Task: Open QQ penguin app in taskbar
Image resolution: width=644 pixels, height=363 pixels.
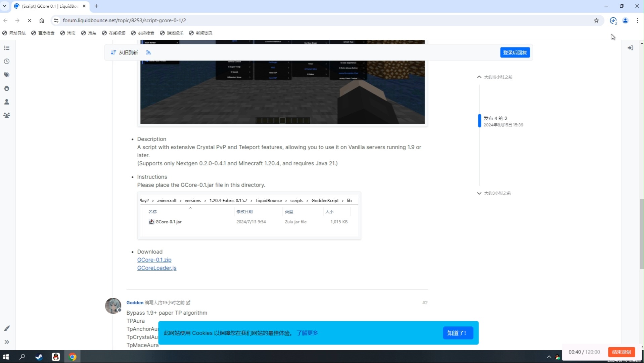Action: click(x=56, y=357)
